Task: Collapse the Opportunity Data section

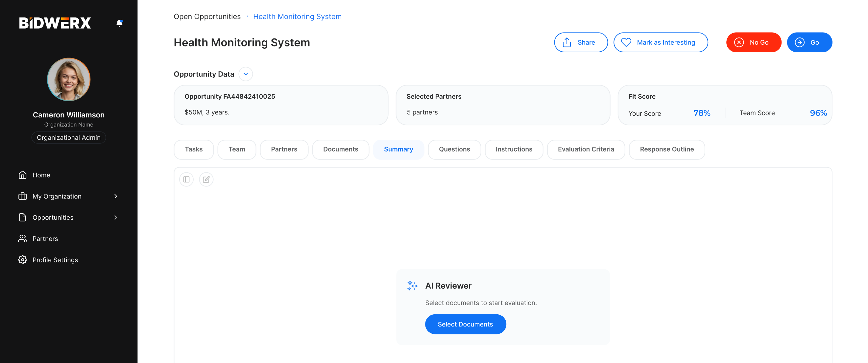Action: coord(246,74)
